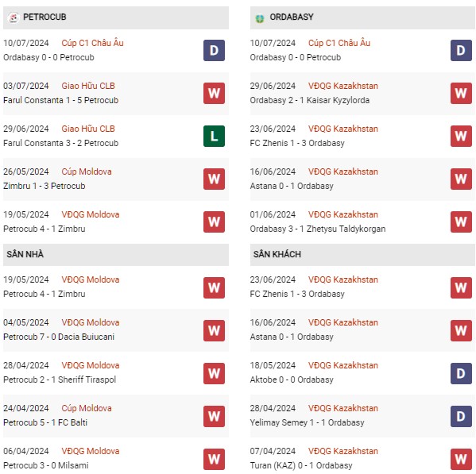Click the Petrocub team logo icon
This screenshot has height=474, width=476.
13,17
